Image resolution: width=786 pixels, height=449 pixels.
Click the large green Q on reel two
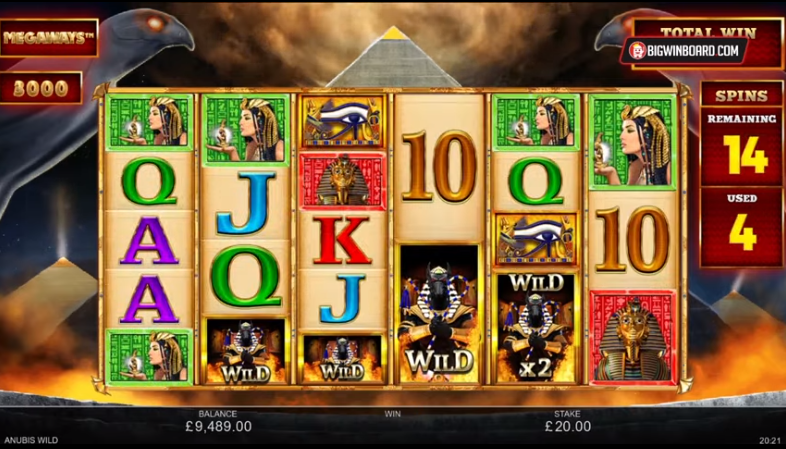(x=246, y=276)
